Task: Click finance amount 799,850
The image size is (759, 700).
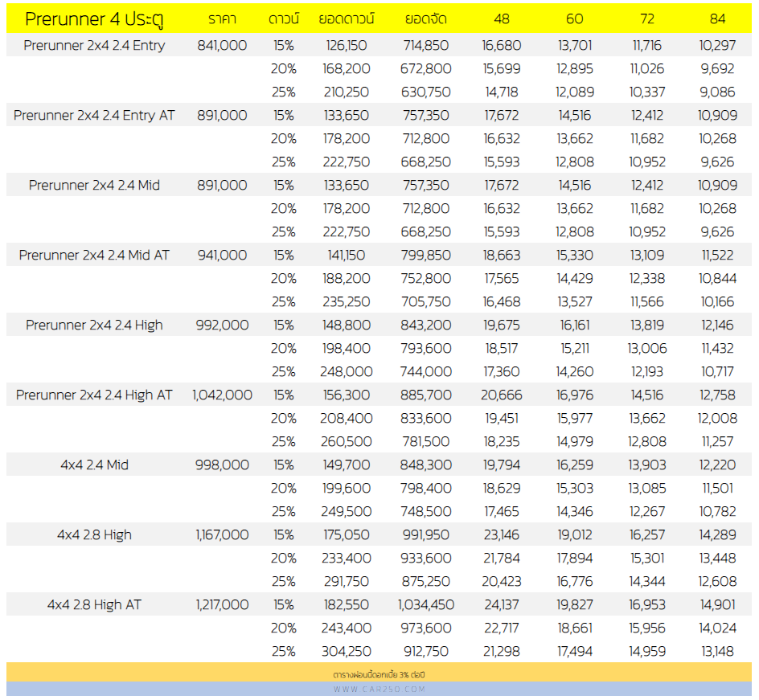Action: [x=426, y=255]
